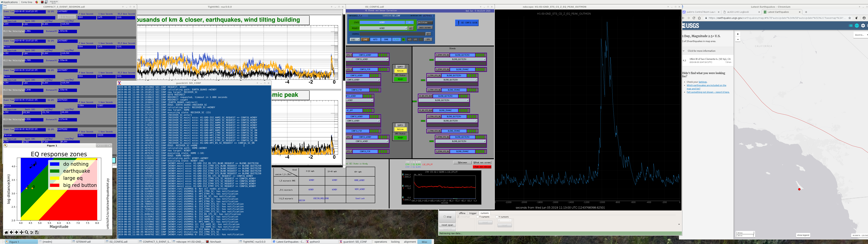Bookmark the page with the star icon

[850, 18]
